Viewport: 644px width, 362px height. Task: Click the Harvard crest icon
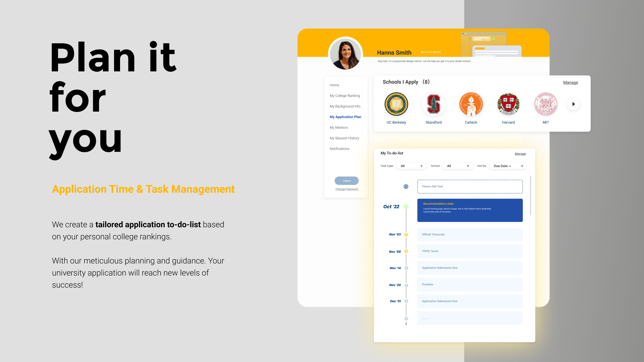tap(508, 104)
